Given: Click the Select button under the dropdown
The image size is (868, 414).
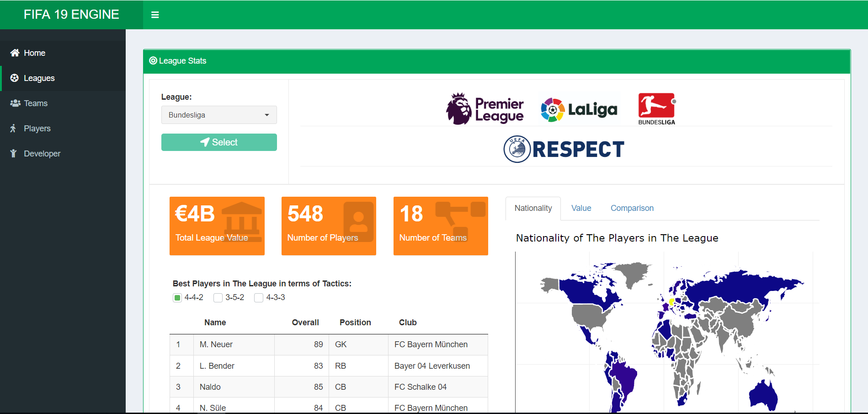Looking at the screenshot, I should pyautogui.click(x=219, y=142).
